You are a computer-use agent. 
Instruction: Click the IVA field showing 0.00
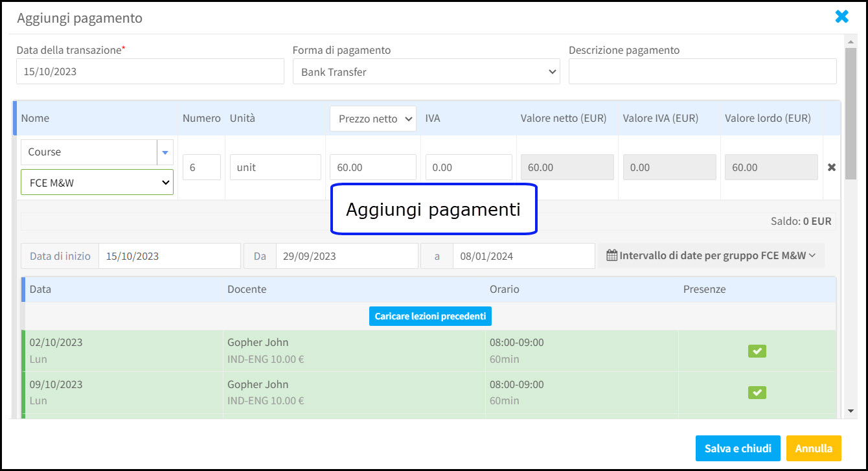point(468,167)
